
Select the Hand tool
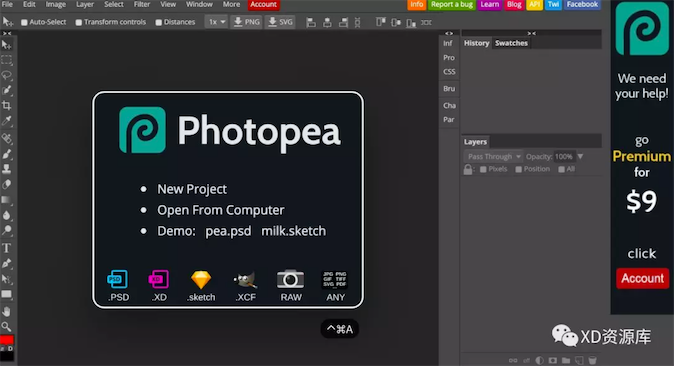pyautogui.click(x=6, y=311)
